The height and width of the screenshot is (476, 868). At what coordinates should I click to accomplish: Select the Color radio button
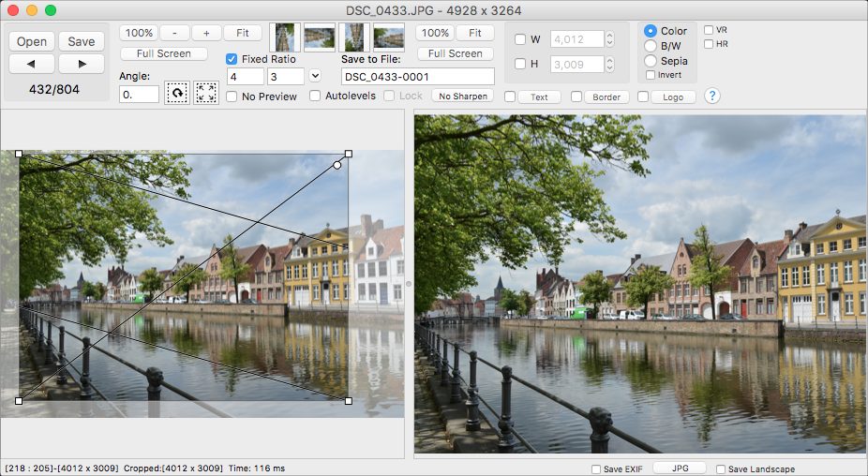(x=651, y=31)
